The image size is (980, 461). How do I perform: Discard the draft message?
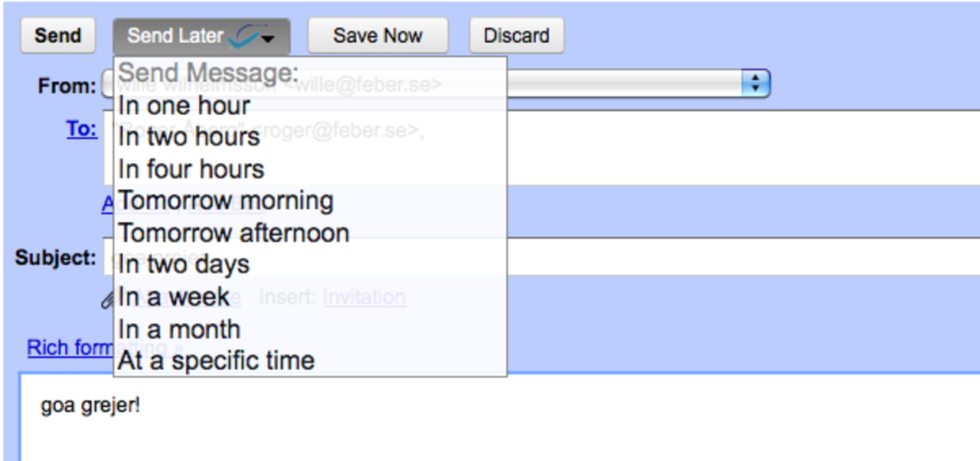(516, 36)
